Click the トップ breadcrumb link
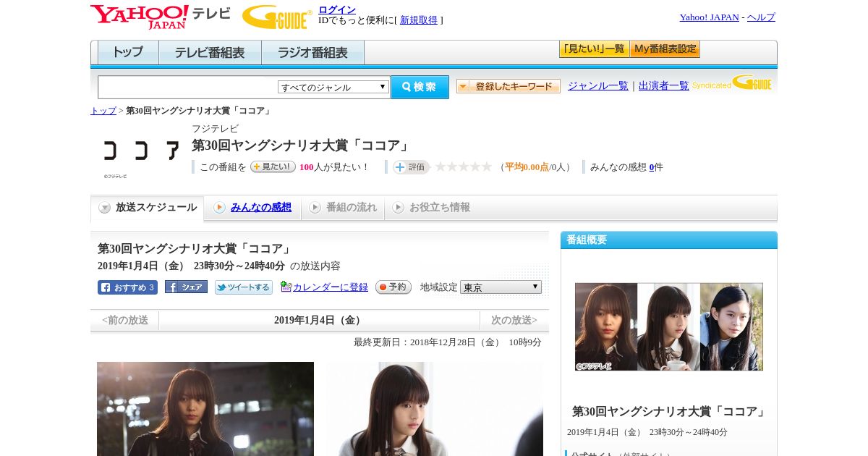868x456 pixels. pyautogui.click(x=103, y=111)
